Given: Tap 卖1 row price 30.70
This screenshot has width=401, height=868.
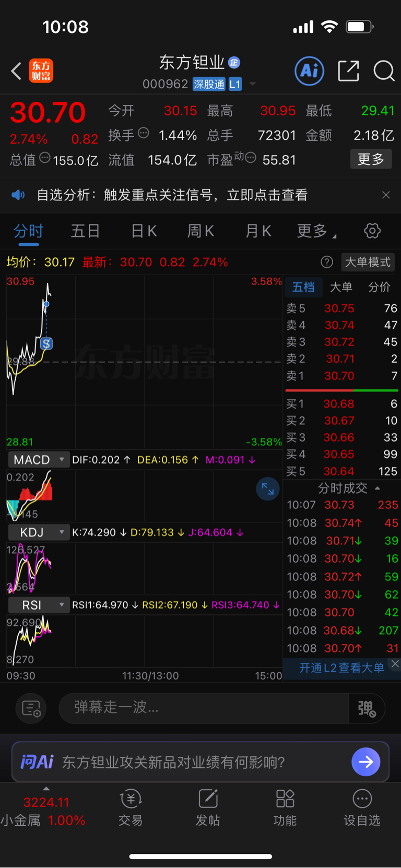Looking at the screenshot, I should (339, 376).
